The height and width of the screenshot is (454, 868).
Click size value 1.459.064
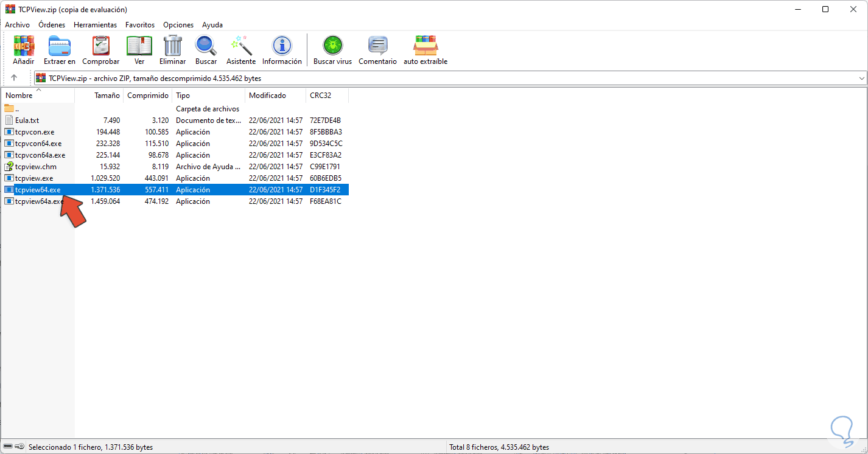[x=105, y=201]
